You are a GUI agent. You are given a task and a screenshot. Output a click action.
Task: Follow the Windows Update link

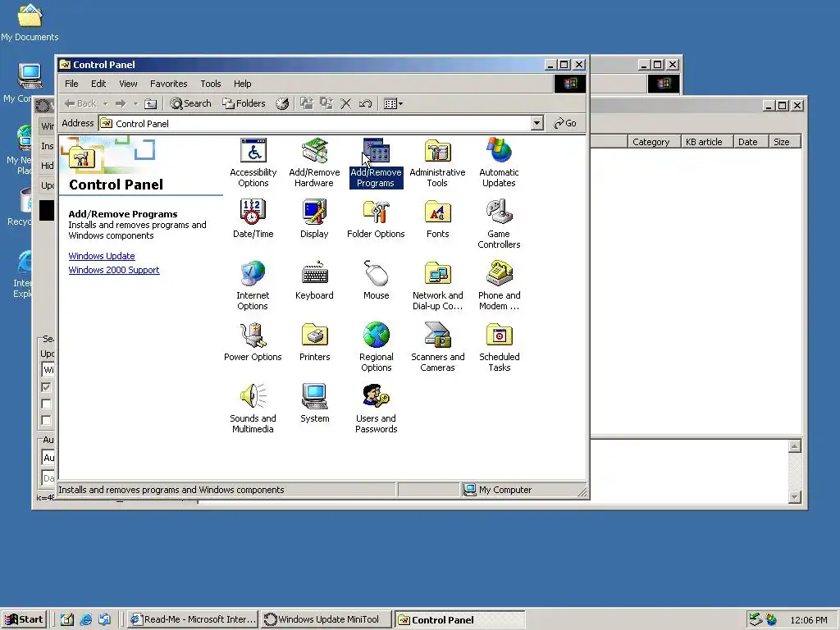(x=101, y=256)
